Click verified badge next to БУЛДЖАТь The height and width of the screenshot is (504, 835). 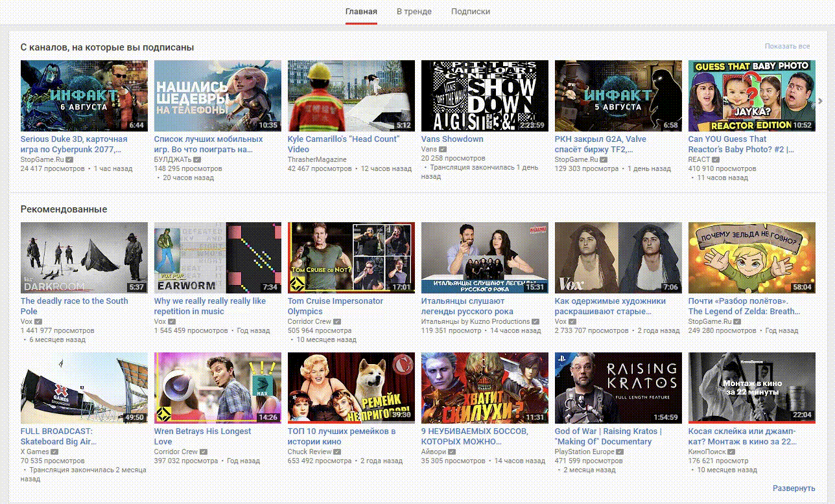coord(197,159)
